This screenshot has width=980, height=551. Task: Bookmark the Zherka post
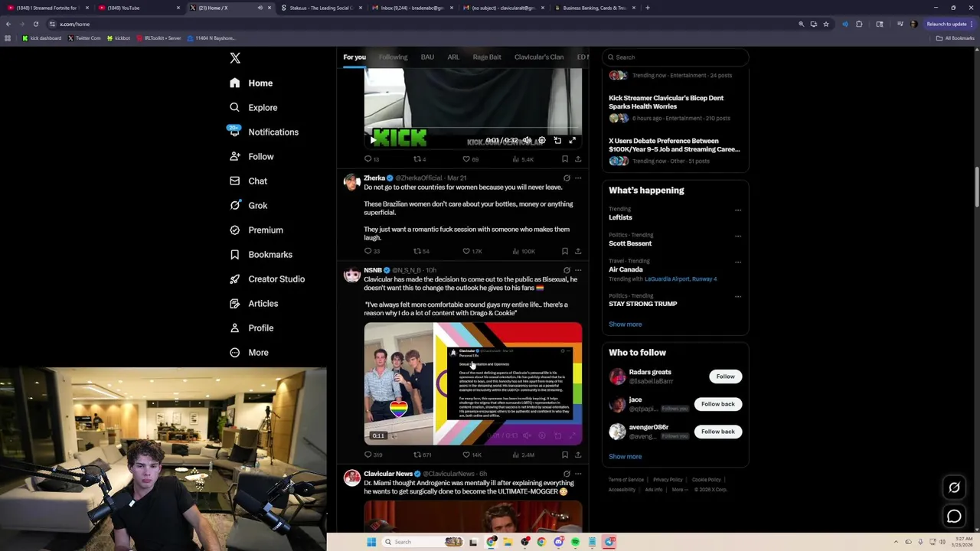[x=565, y=251]
